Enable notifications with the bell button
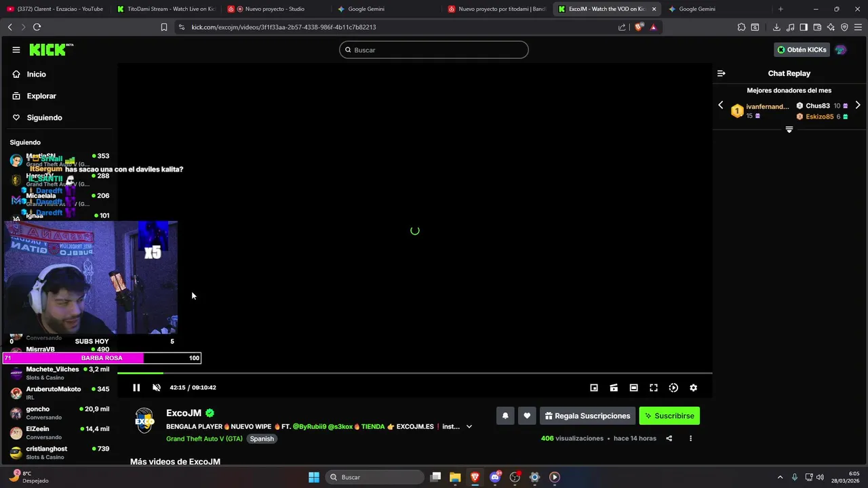This screenshot has width=868, height=488. [x=505, y=415]
